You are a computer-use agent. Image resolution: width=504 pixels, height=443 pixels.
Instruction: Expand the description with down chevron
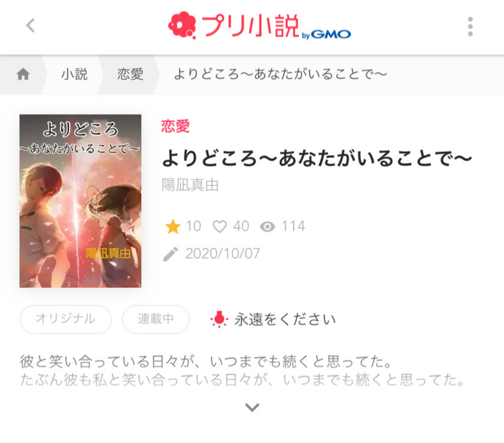coord(252,407)
